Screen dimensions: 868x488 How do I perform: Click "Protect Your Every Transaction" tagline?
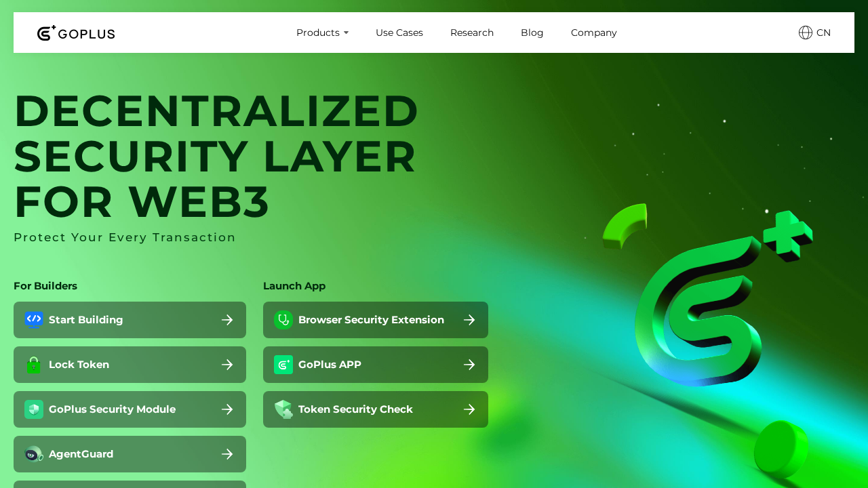click(x=125, y=237)
